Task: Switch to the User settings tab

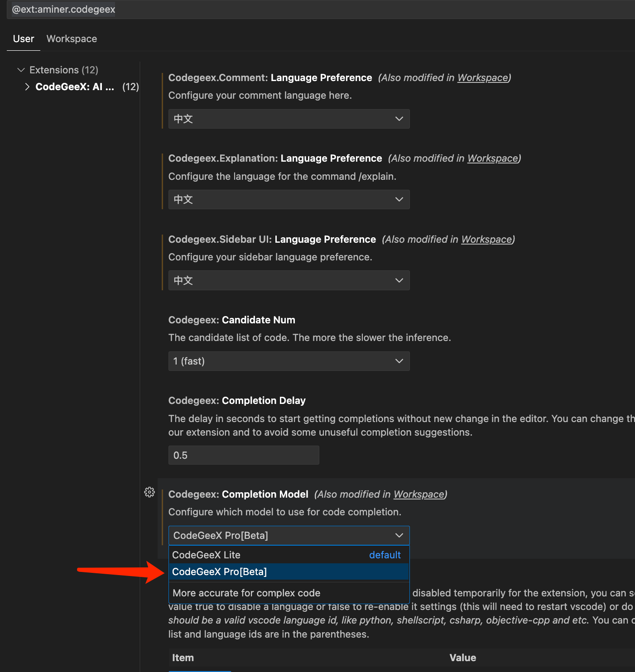Action: click(24, 39)
